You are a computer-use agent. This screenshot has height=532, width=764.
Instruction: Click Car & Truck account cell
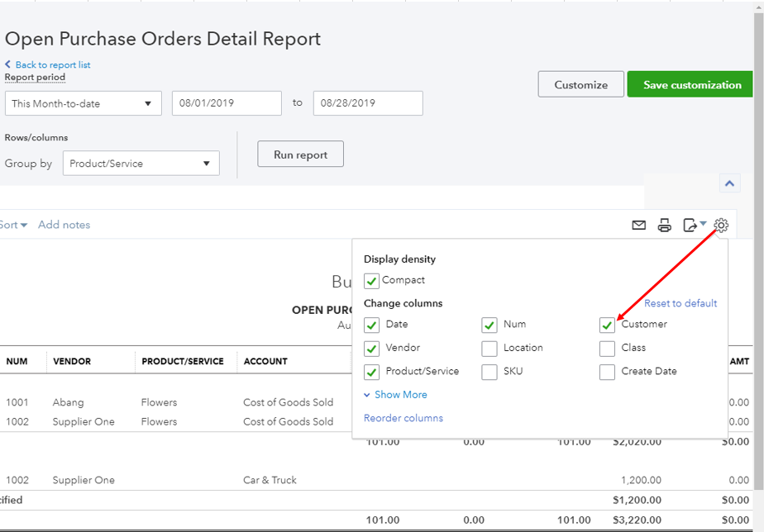(270, 481)
